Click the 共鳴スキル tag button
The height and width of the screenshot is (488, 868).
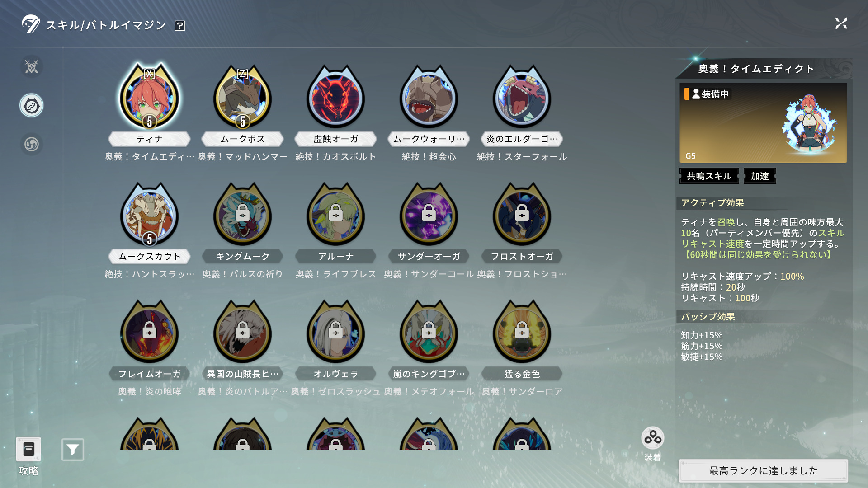[709, 176]
